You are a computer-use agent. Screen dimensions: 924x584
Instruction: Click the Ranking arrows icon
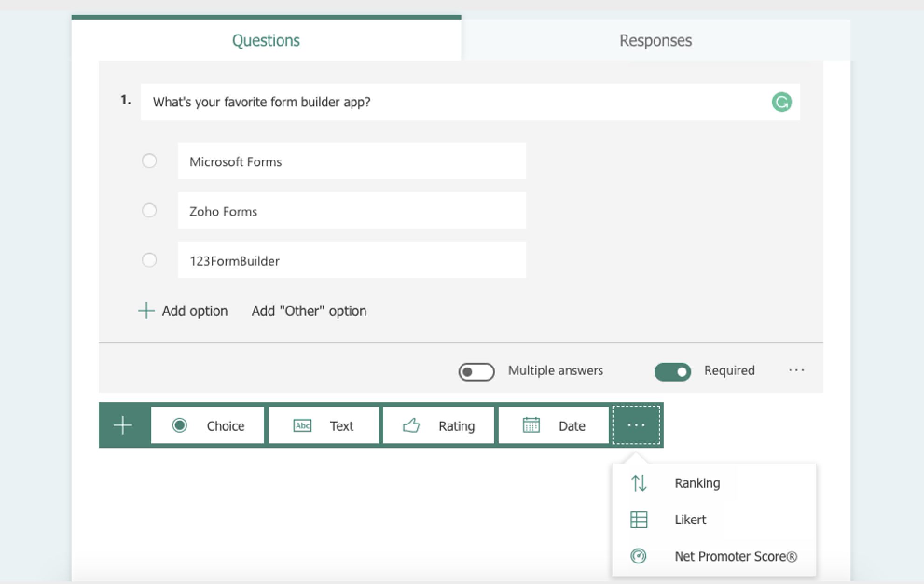[638, 483]
